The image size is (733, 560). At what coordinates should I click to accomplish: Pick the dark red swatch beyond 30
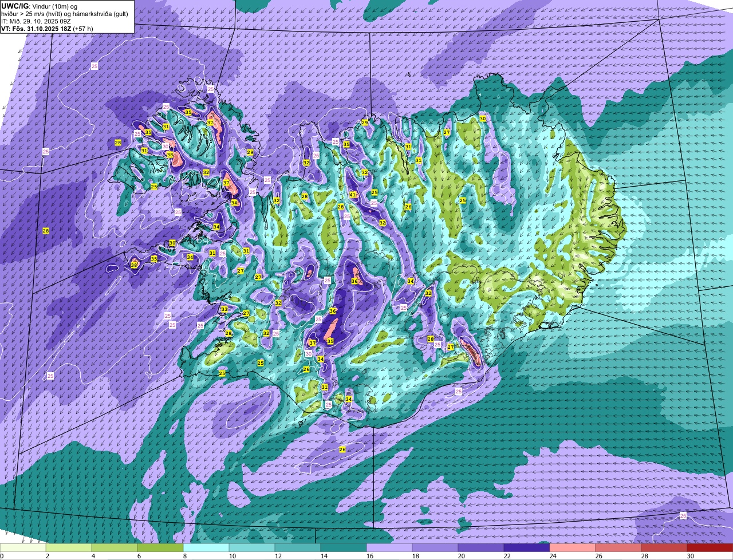(x=710, y=548)
